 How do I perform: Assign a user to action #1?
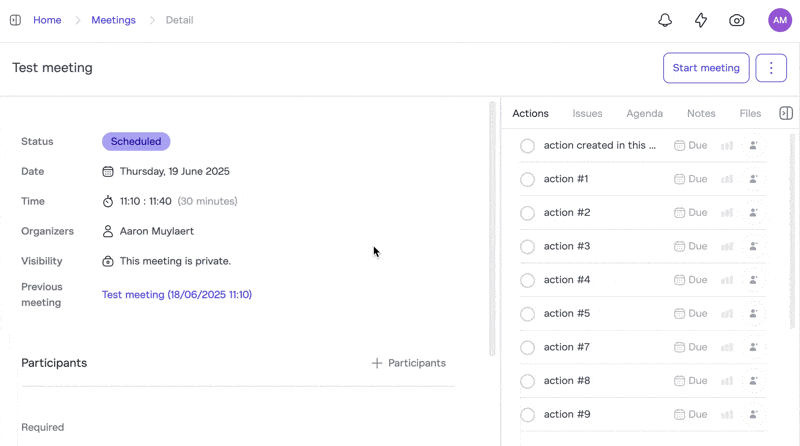click(x=754, y=179)
